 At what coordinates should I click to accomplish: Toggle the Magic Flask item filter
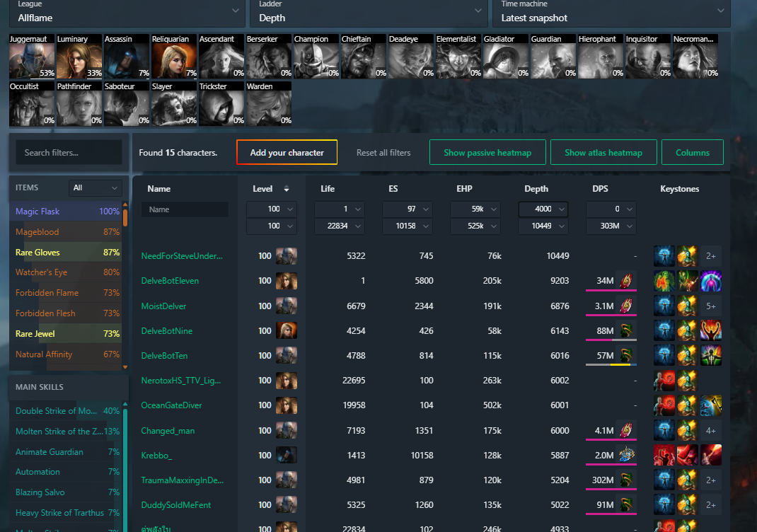[x=66, y=212]
